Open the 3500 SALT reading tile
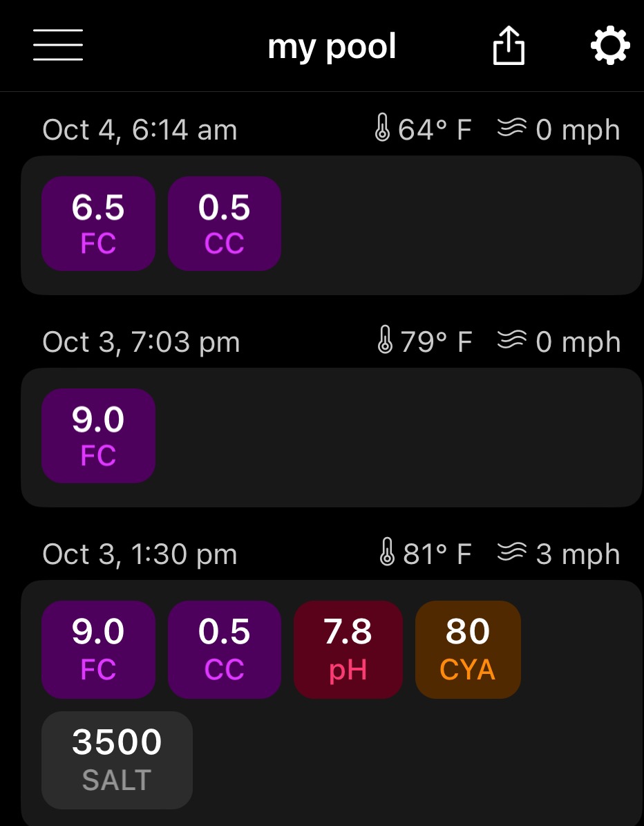This screenshot has width=644, height=826. (117, 760)
